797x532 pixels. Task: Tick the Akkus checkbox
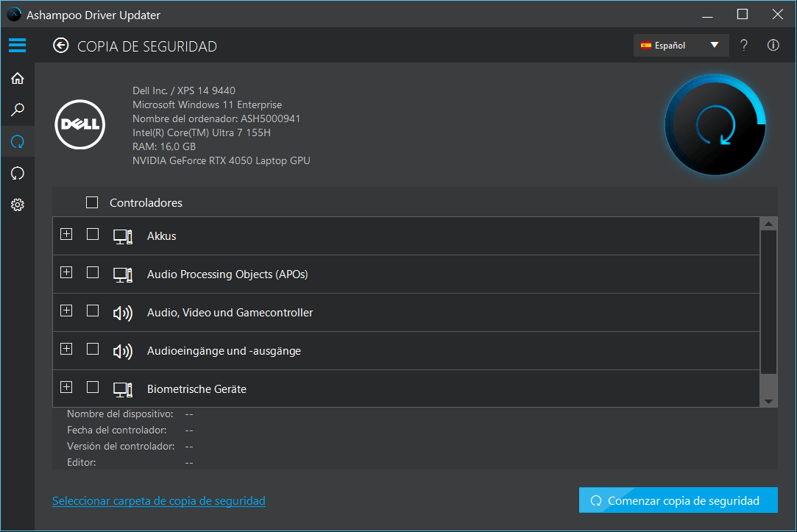93,234
